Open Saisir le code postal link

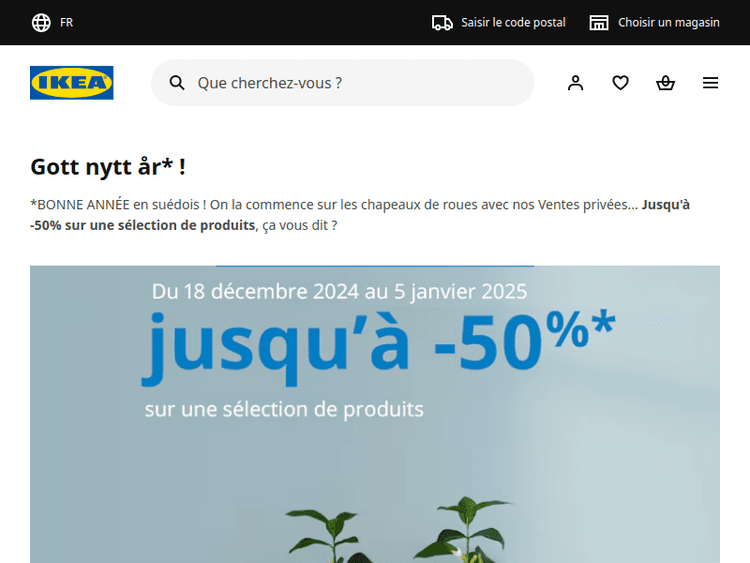[x=513, y=22]
